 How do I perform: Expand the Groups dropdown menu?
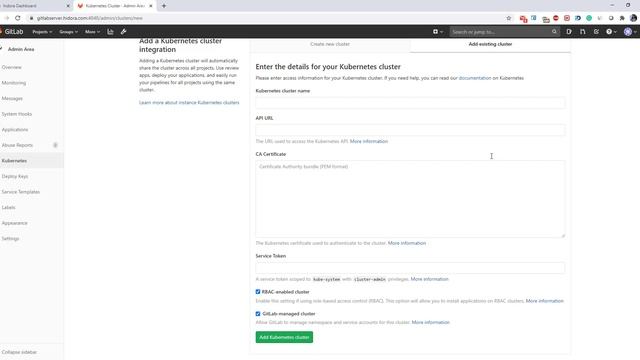coord(68,31)
